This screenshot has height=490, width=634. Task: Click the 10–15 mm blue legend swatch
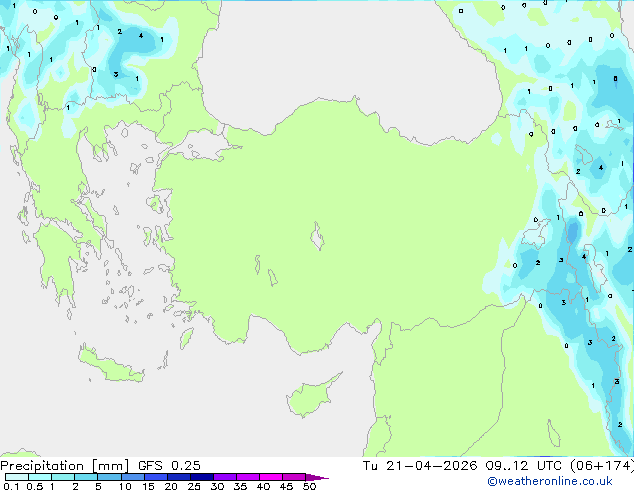[132, 477]
